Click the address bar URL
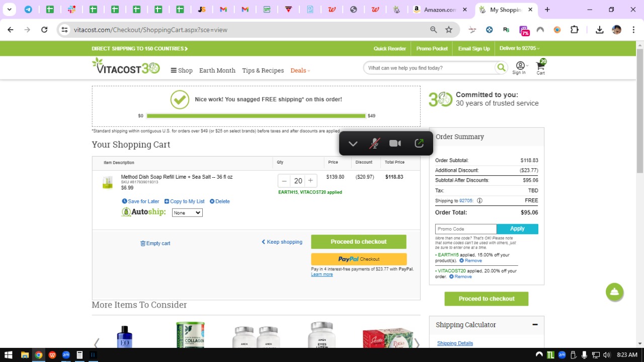This screenshot has height=362, width=644. point(150,30)
